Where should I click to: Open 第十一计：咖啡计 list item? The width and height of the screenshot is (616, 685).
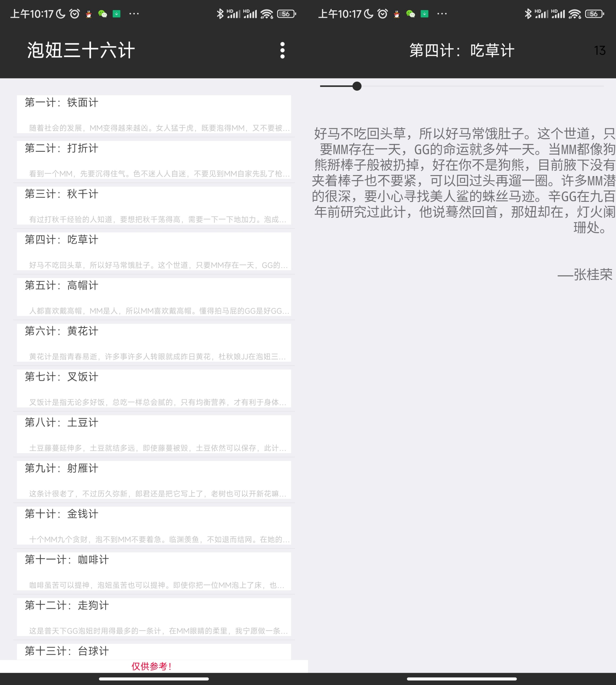(154, 571)
